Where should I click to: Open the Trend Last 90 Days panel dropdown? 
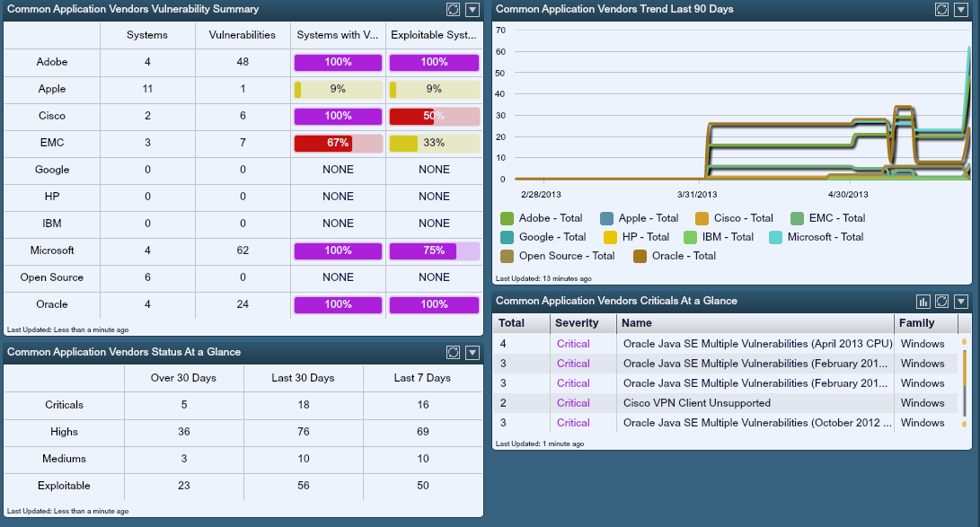tap(961, 9)
